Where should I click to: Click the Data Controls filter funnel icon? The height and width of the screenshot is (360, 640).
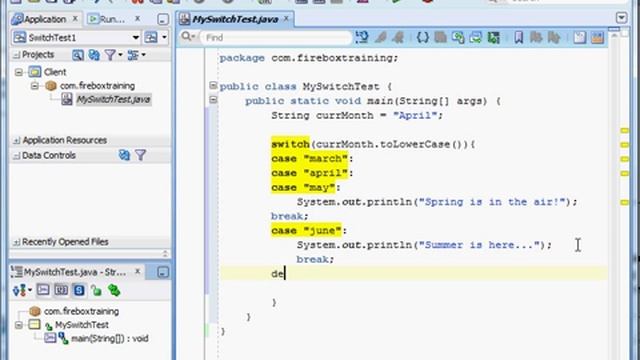[x=140, y=155]
